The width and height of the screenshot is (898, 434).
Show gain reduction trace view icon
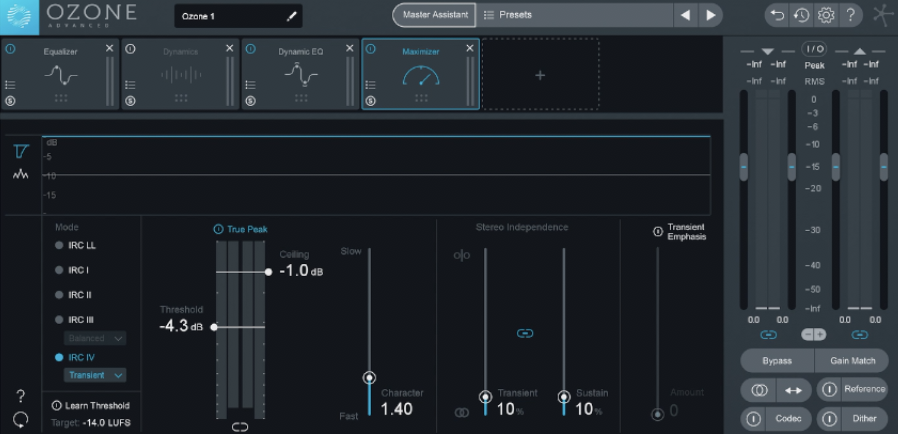click(21, 151)
